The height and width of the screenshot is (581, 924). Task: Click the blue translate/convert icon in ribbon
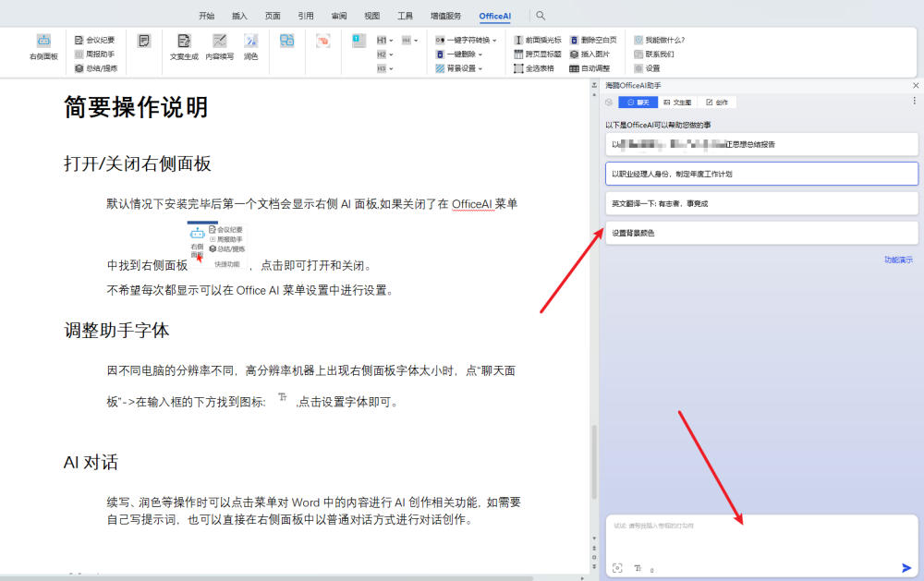[287, 41]
